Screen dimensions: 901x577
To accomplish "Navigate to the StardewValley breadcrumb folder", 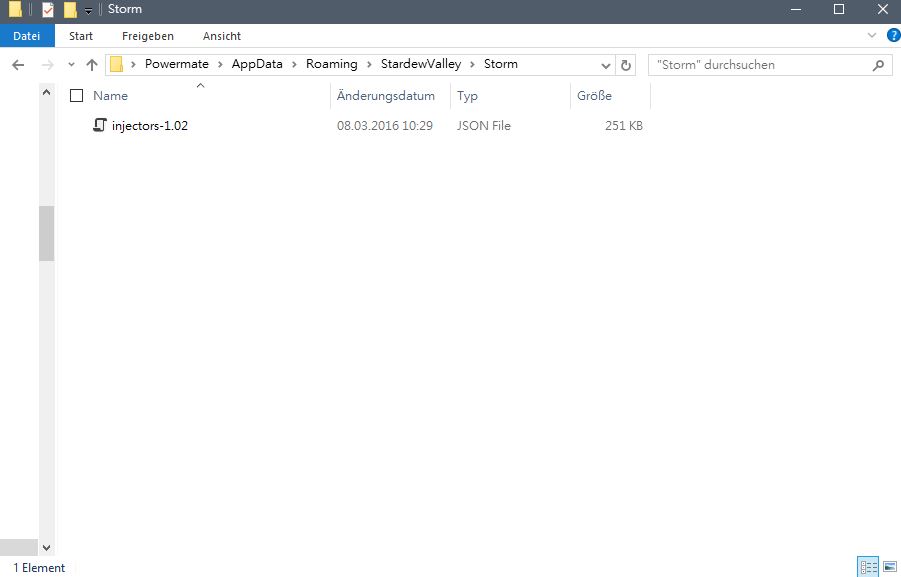I will pyautogui.click(x=419, y=63).
